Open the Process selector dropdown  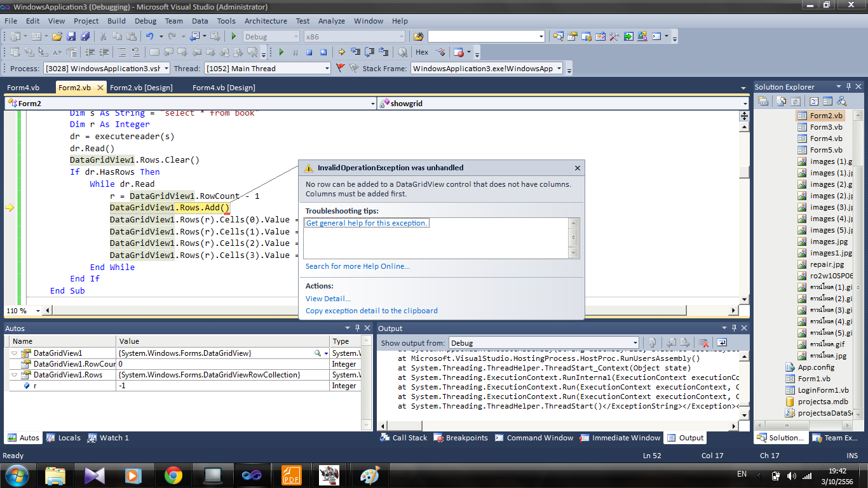[107, 68]
